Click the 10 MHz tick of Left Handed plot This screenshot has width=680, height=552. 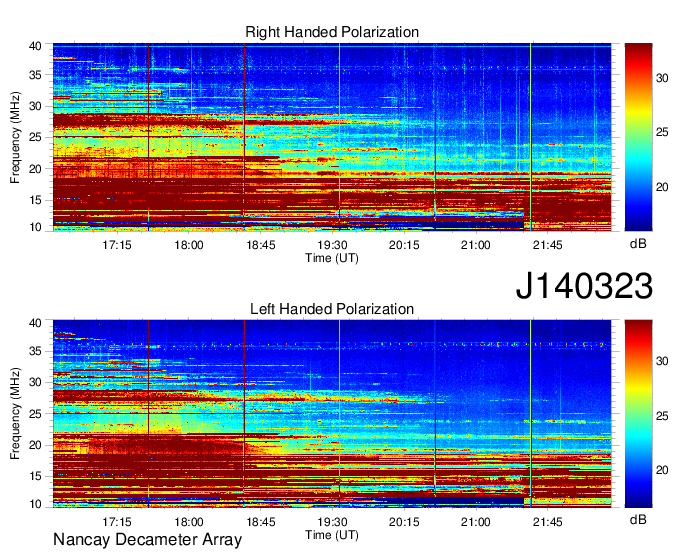pos(35,504)
